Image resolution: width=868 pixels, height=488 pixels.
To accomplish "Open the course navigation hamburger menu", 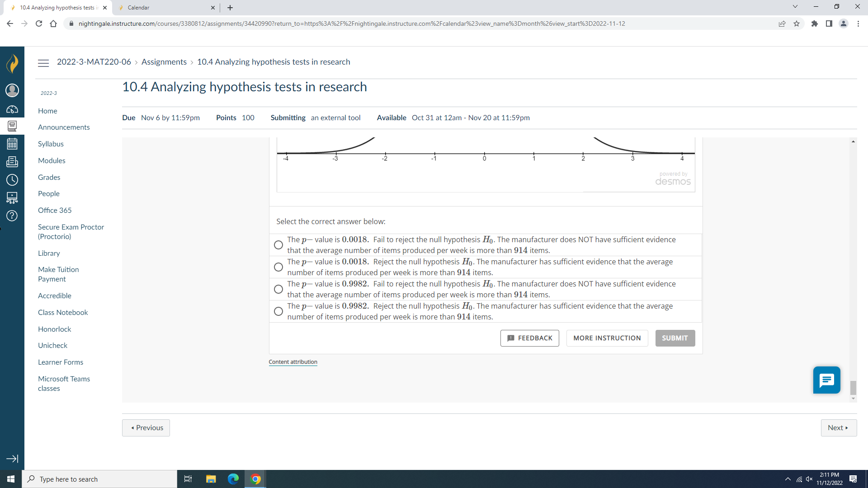I will pyautogui.click(x=43, y=63).
